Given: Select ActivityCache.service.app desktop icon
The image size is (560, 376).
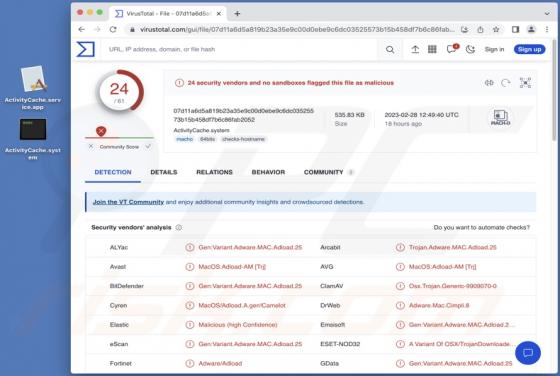Looking at the screenshot, I should (32, 87).
